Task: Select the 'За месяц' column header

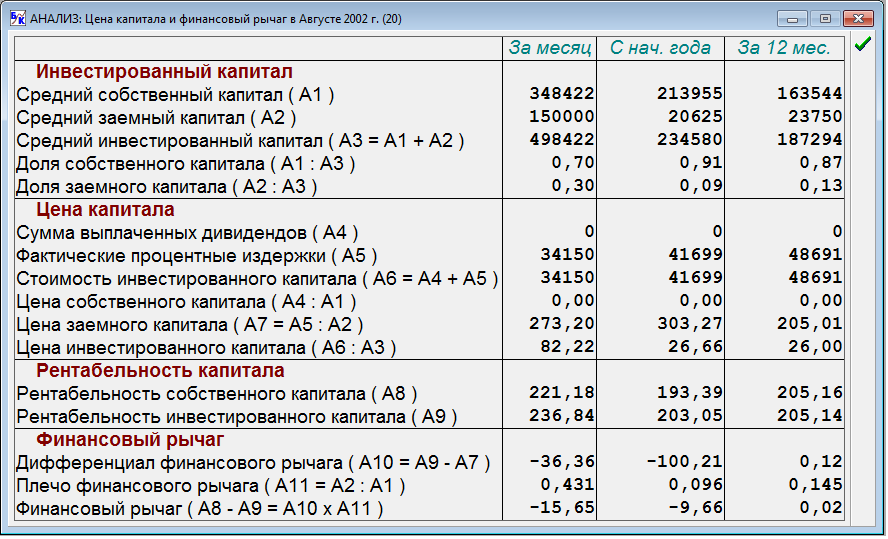Action: pyautogui.click(x=550, y=48)
